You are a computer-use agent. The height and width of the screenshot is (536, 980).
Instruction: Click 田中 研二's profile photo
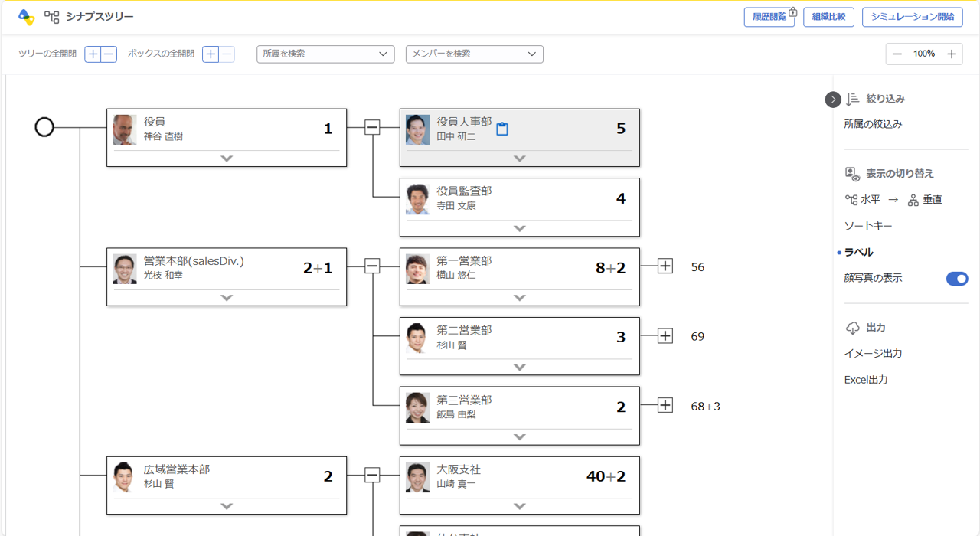click(x=417, y=129)
